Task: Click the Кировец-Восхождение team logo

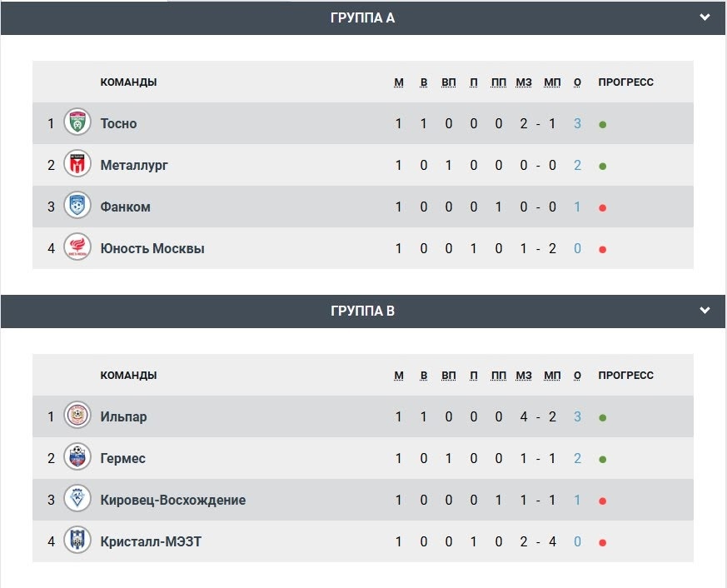Action: [77, 500]
